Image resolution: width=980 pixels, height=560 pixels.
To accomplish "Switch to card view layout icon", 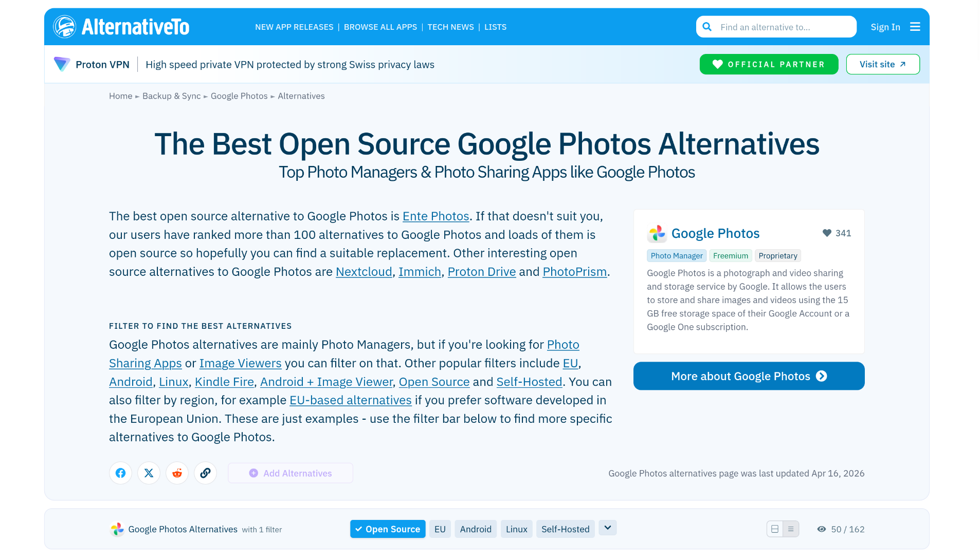I will pyautogui.click(x=775, y=529).
